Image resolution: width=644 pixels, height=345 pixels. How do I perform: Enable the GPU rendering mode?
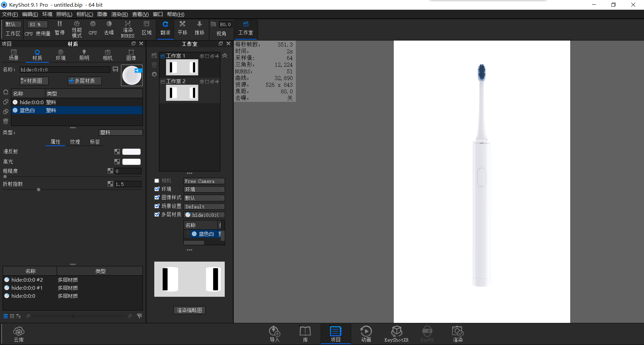point(93,28)
